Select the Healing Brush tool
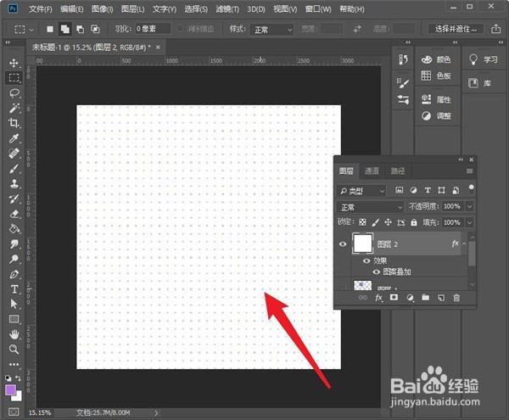 coord(14,154)
